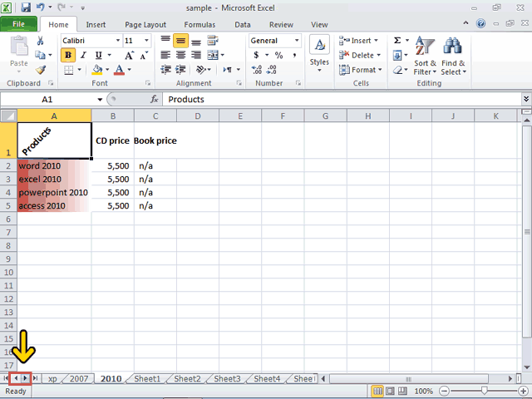Open the xp sheet tab

coord(52,379)
